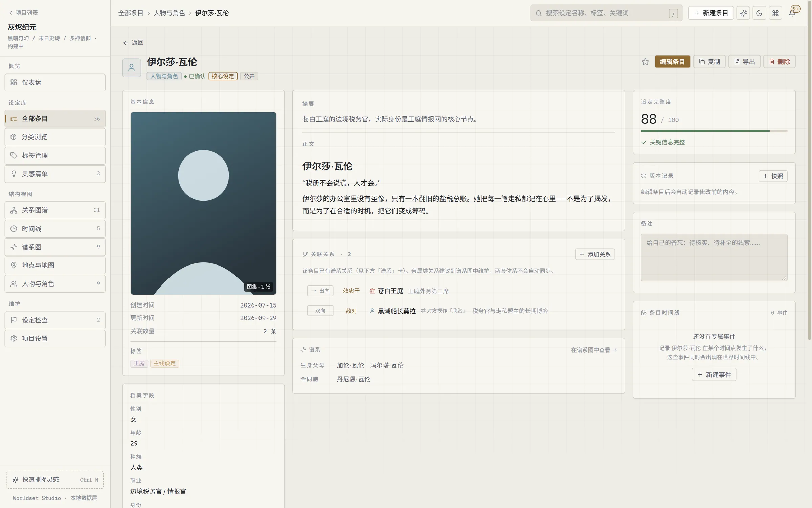The width and height of the screenshot is (812, 508).
Task: Open 标签管理 in sidebar
Action: (x=55, y=155)
